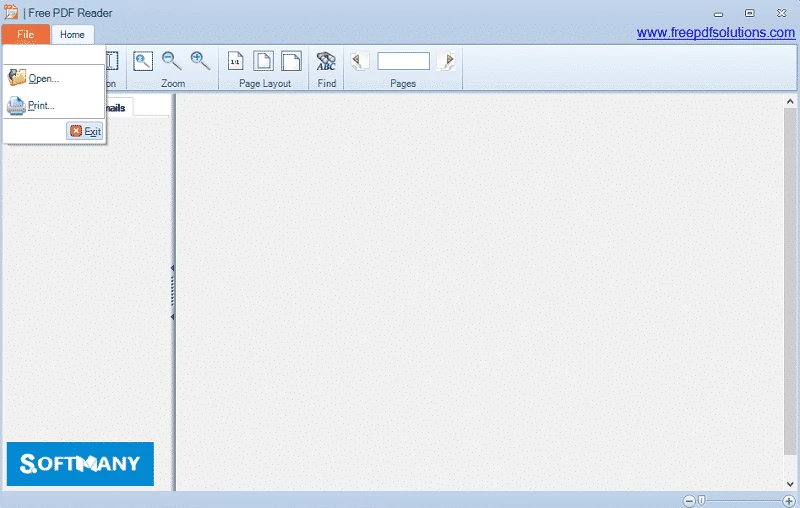Click the zoom out magnifier icon
800x508 pixels.
tap(171, 61)
